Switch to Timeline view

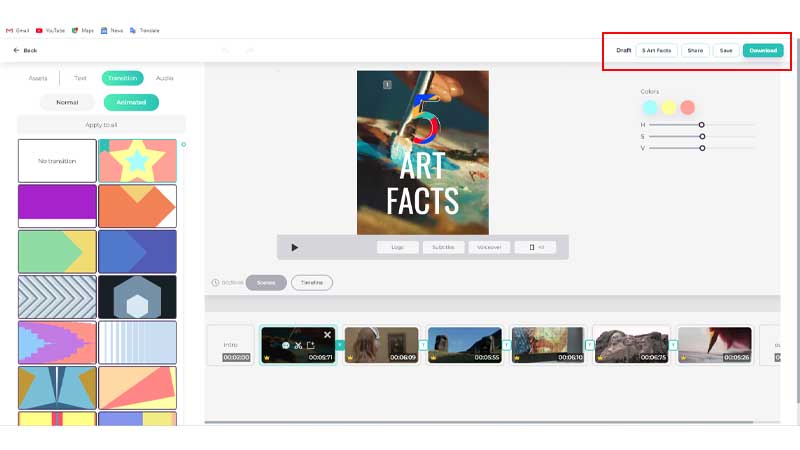[x=312, y=283]
